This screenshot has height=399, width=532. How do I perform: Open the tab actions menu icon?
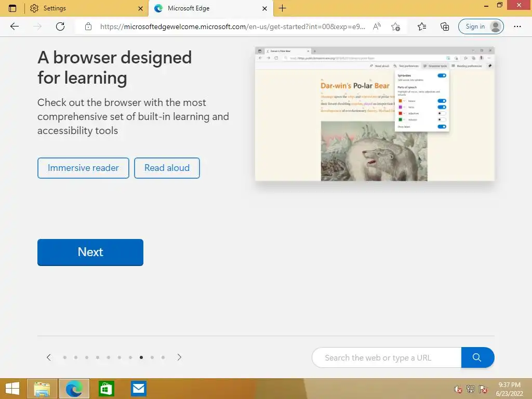point(12,8)
